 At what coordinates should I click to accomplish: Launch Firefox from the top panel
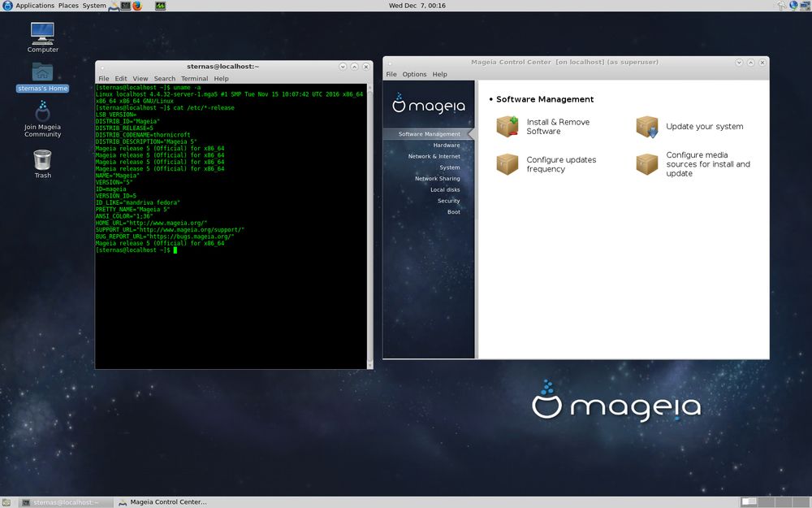(x=137, y=6)
